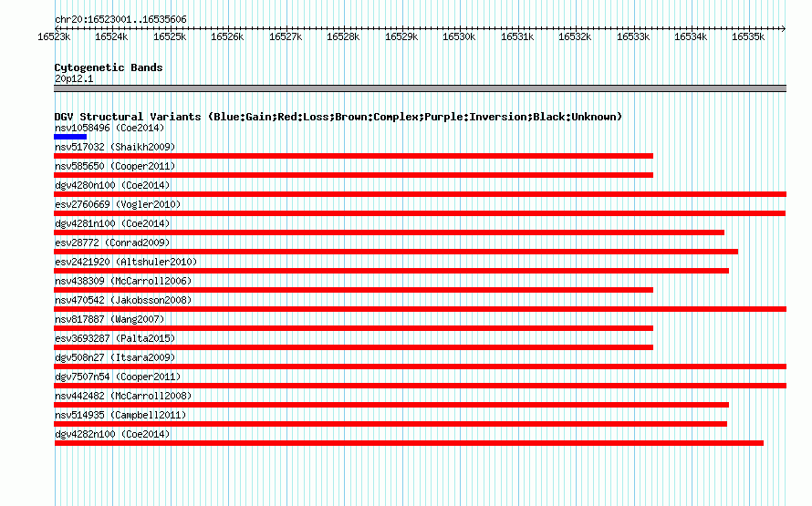Select the DGV Structural Variants track title
Screen dimensions: 812x506
338,117
